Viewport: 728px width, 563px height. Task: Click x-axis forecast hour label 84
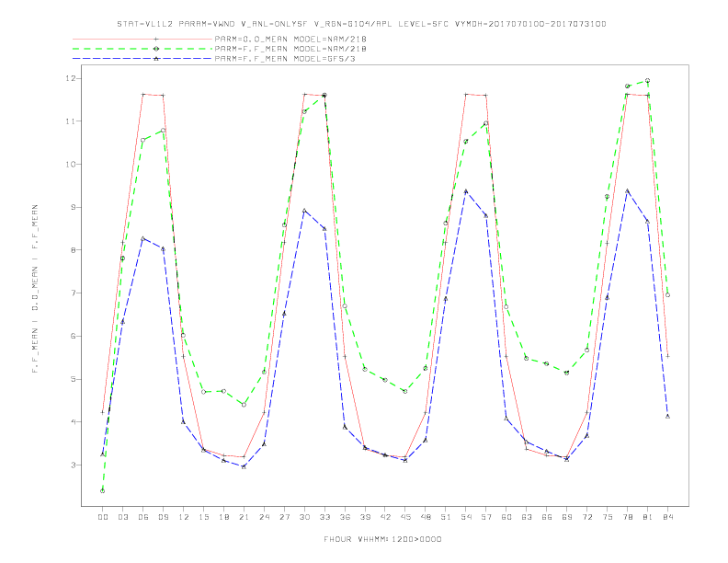coord(667,517)
